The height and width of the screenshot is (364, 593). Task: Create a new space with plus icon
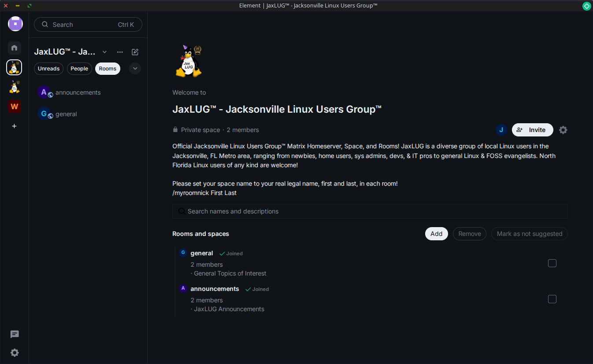(x=15, y=126)
